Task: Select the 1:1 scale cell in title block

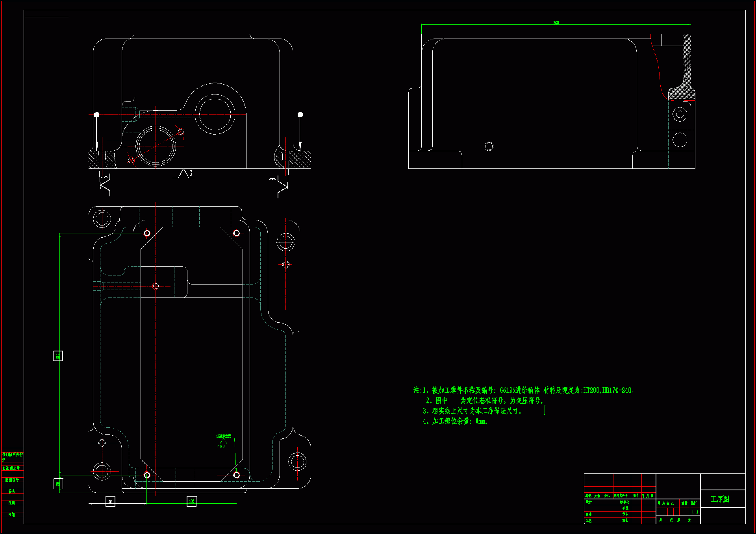Action: (x=695, y=512)
